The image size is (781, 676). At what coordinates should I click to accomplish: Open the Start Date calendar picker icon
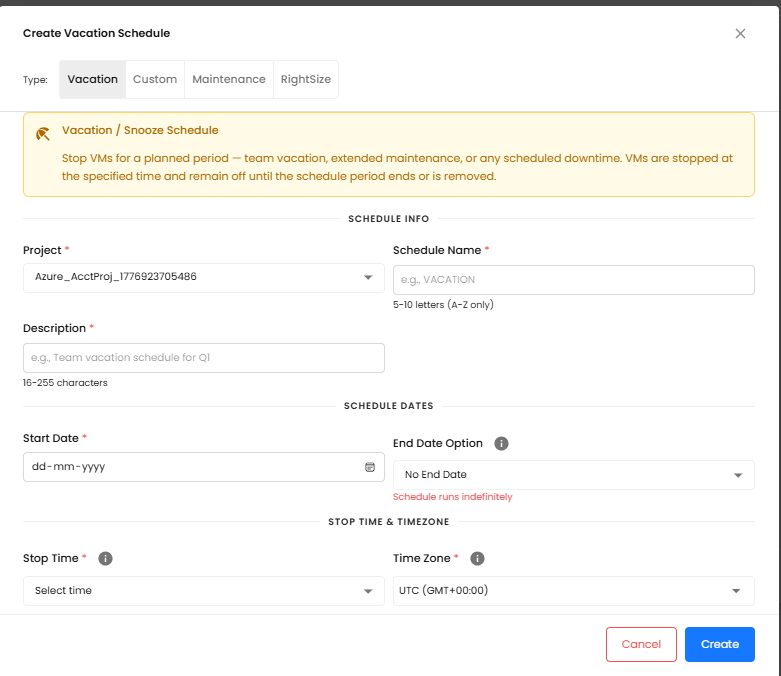[370, 467]
